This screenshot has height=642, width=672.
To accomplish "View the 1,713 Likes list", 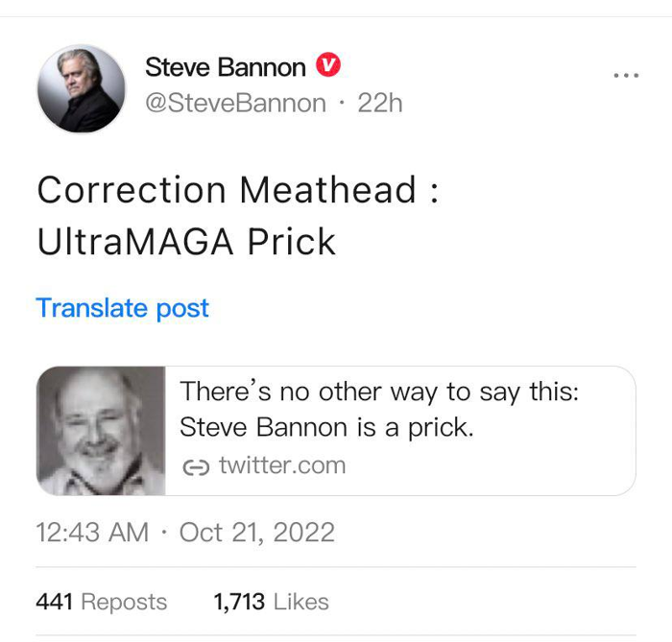I will (x=271, y=602).
